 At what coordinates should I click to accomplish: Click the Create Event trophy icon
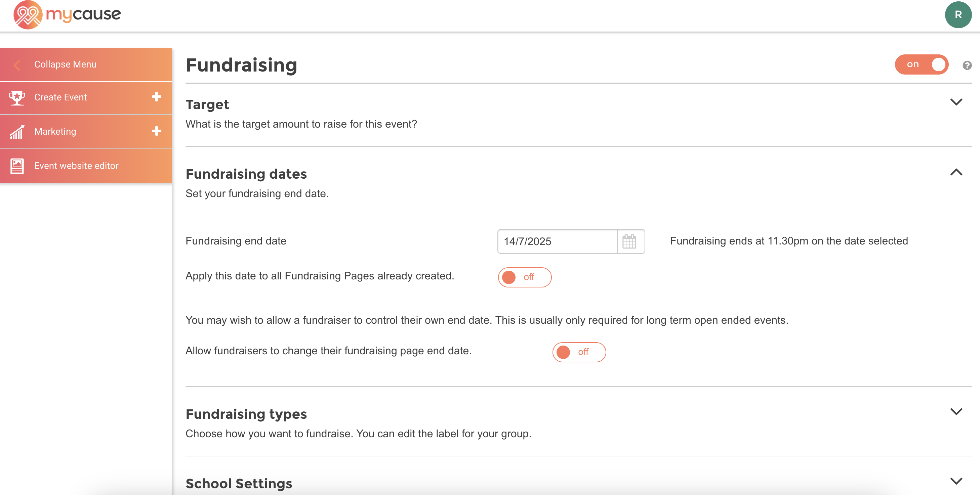[17, 97]
